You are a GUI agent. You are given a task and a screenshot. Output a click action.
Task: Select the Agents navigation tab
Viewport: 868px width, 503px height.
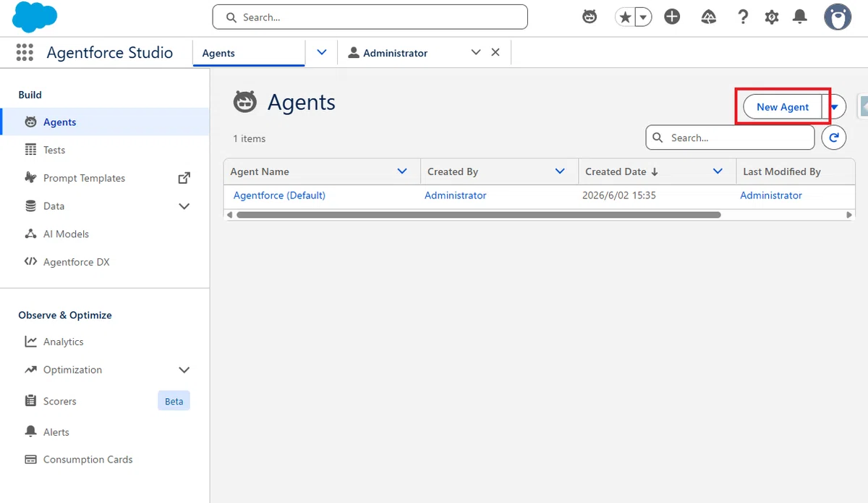(x=249, y=53)
